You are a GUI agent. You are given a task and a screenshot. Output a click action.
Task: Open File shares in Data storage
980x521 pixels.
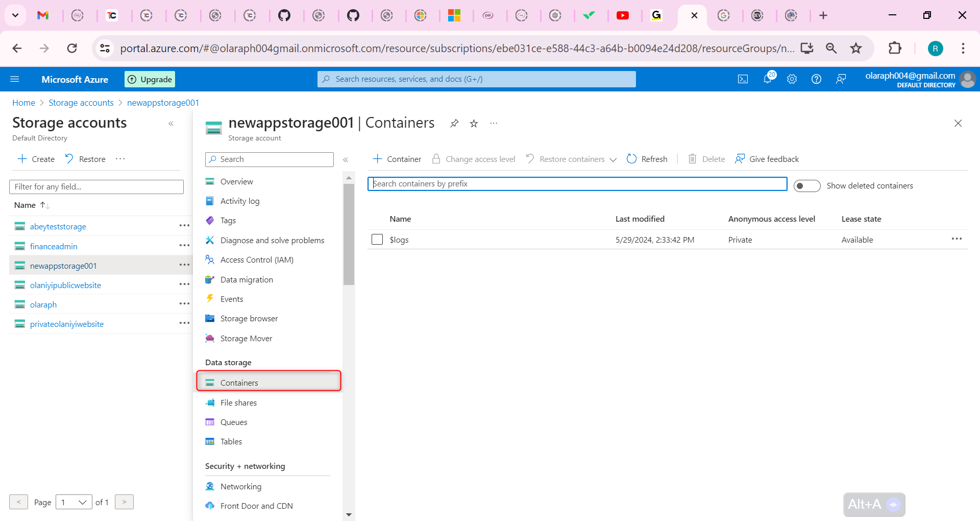(238, 402)
